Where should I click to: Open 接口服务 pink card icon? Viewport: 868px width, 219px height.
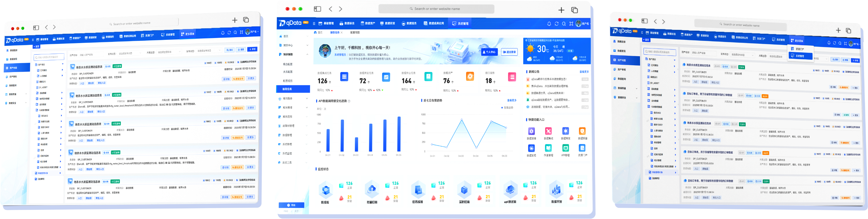(512, 77)
